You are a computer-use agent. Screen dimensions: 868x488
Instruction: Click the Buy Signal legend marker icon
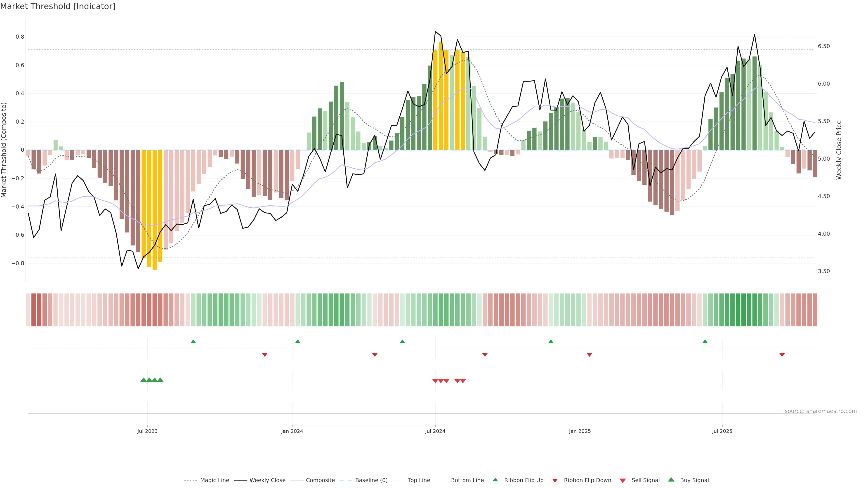(x=671, y=480)
